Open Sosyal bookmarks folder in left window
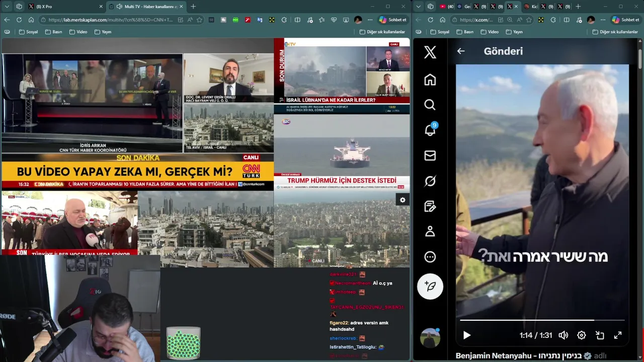644x362 pixels. (28, 32)
